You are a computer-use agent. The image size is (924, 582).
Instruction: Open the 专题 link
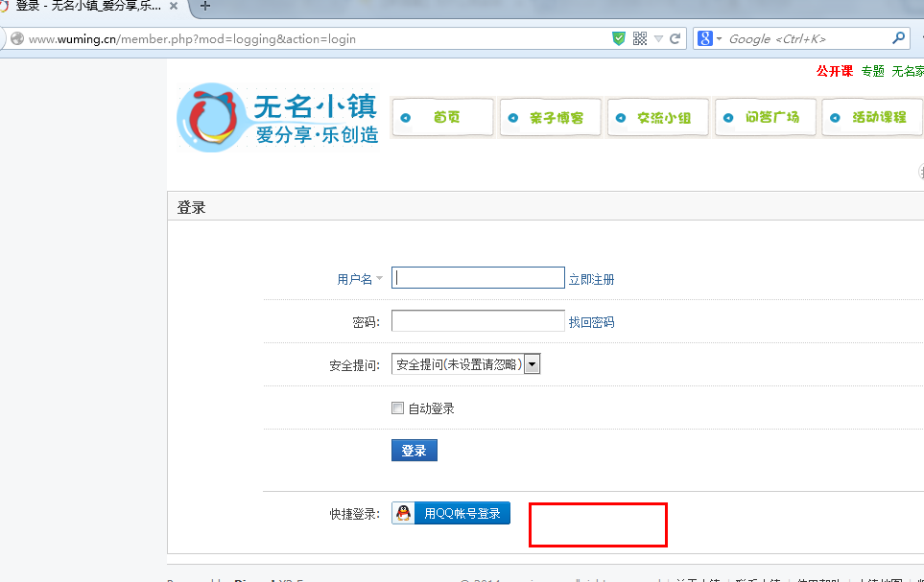[873, 71]
